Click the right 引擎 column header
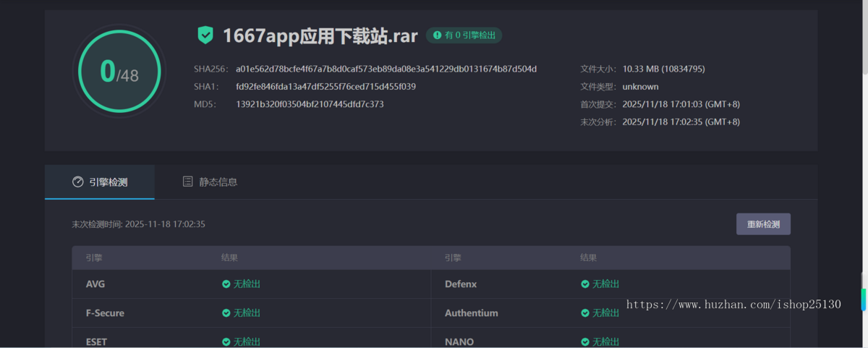 pyautogui.click(x=454, y=258)
